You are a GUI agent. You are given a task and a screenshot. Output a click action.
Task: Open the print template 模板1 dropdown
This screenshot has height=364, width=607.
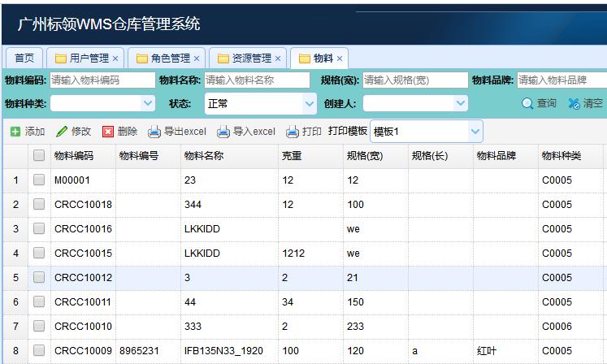(x=475, y=132)
